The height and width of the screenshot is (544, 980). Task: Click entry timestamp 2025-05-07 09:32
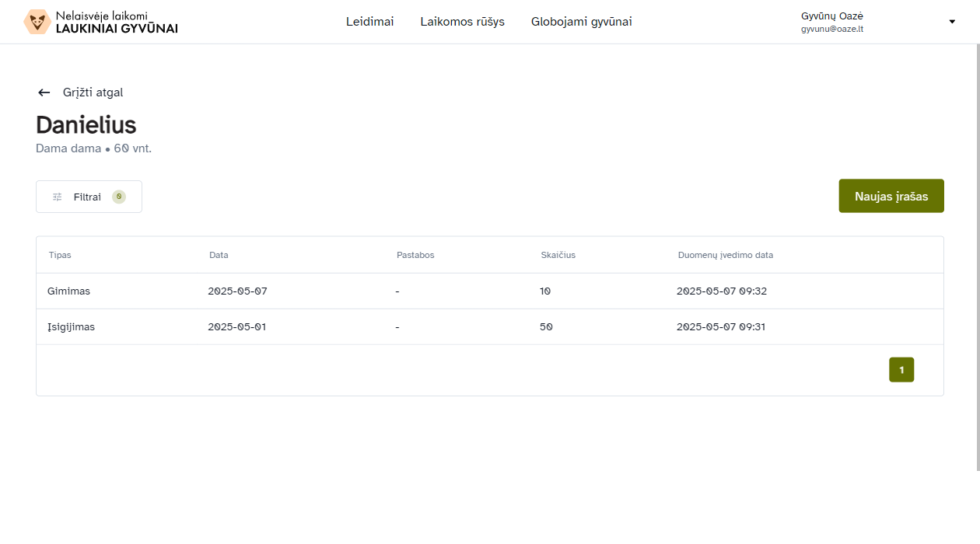pos(722,291)
